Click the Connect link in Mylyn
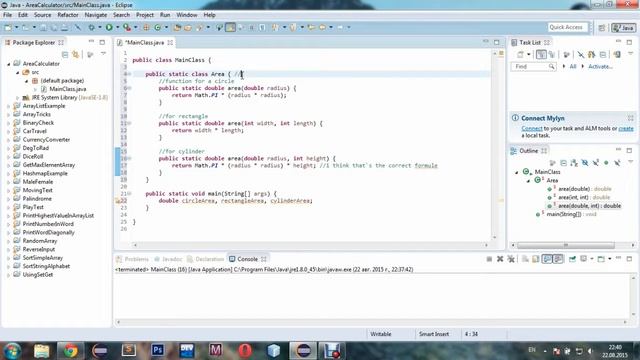The image size is (640, 360). pyautogui.click(x=532, y=129)
